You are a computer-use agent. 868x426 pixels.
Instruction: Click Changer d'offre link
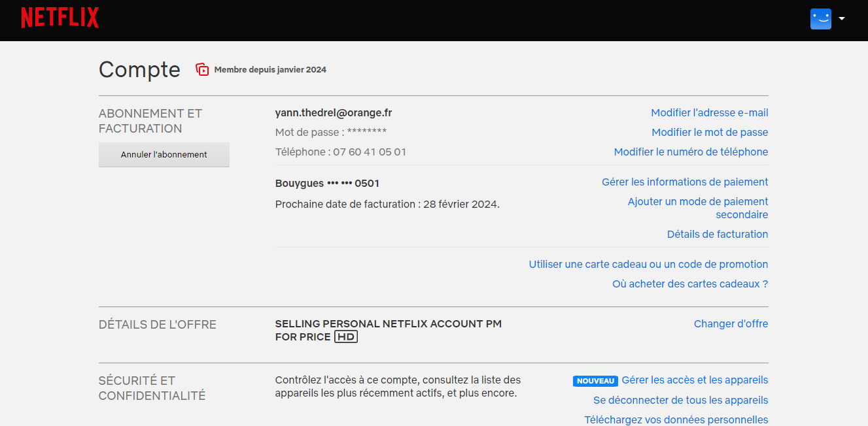pyautogui.click(x=731, y=324)
